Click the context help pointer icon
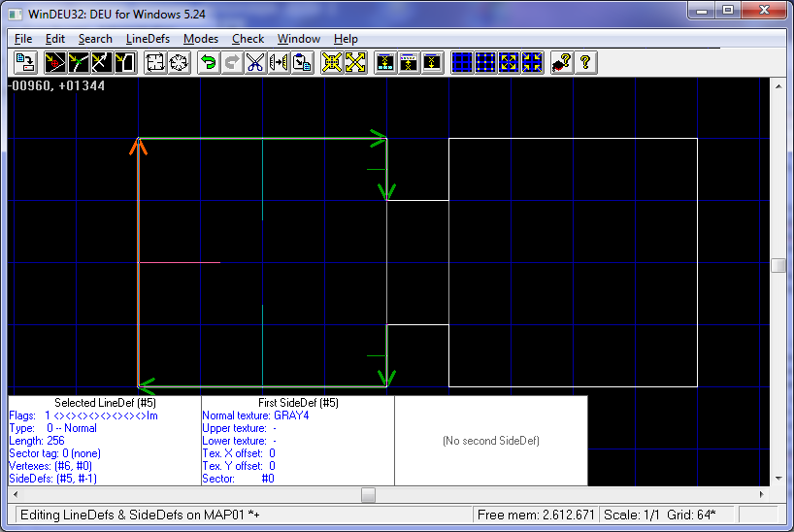 tap(562, 63)
